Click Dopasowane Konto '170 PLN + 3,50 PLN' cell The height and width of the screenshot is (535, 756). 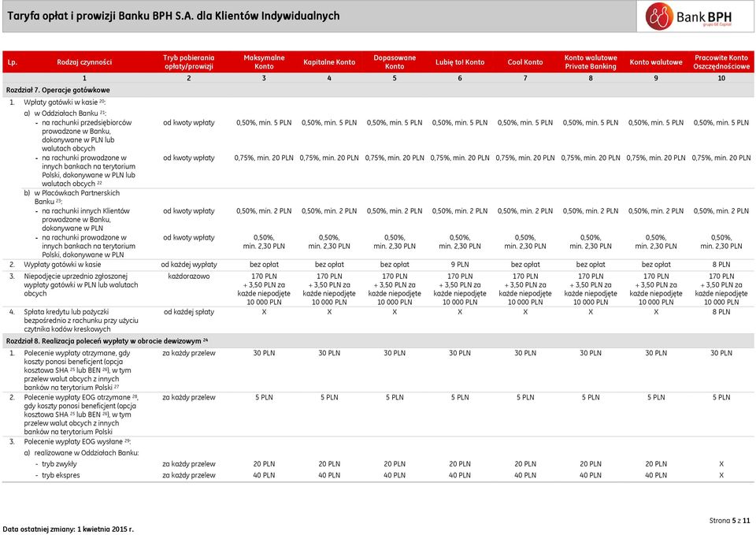(395, 289)
